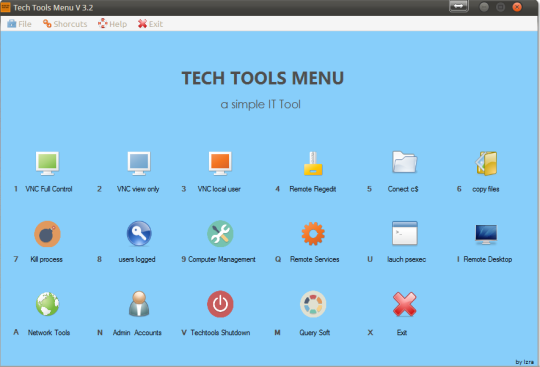Click the red X Exit icon

coord(405,304)
